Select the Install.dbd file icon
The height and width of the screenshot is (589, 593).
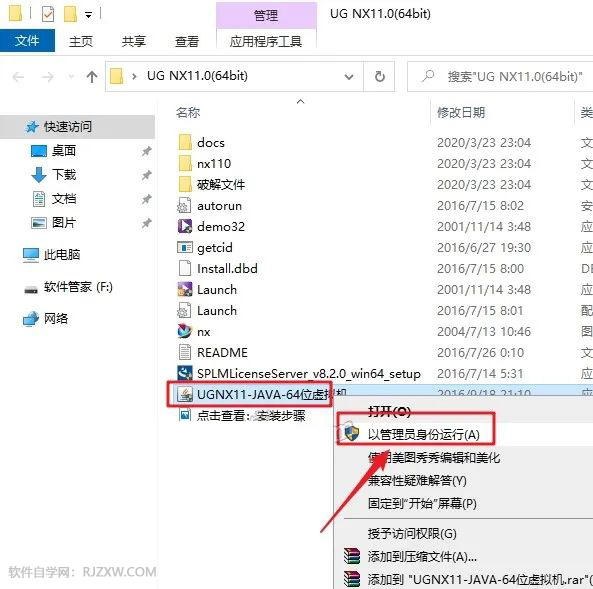pyautogui.click(x=185, y=268)
